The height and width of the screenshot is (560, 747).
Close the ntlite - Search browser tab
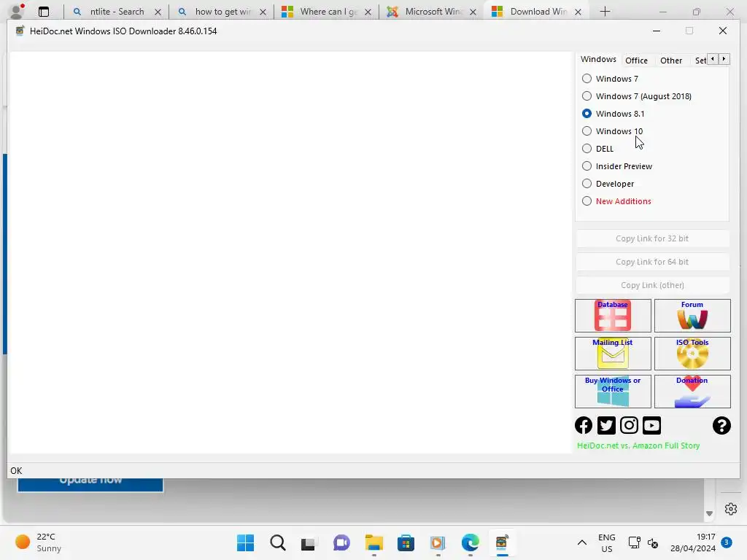(x=158, y=12)
